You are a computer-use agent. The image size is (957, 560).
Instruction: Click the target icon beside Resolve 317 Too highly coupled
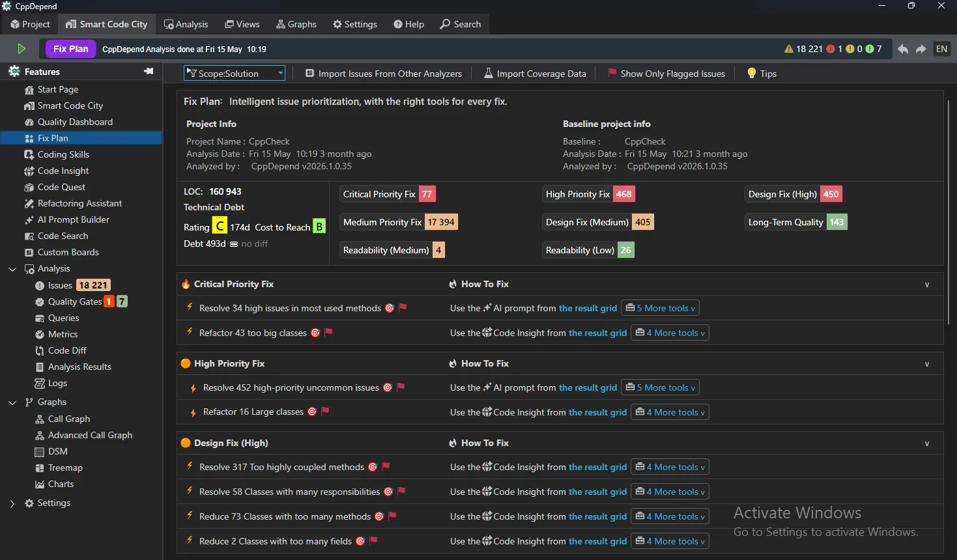click(x=373, y=467)
